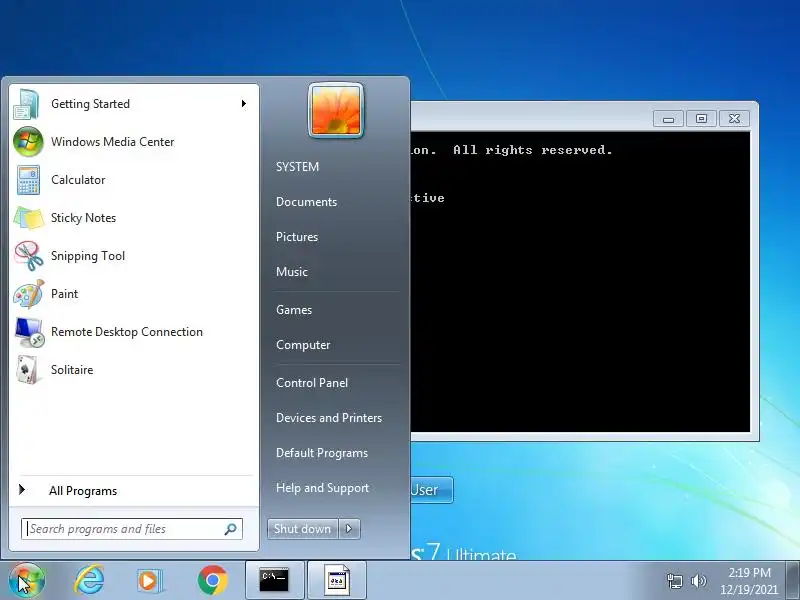Screen dimensions: 800x600
Task: Open the Calculator icon
Action: click(28, 180)
